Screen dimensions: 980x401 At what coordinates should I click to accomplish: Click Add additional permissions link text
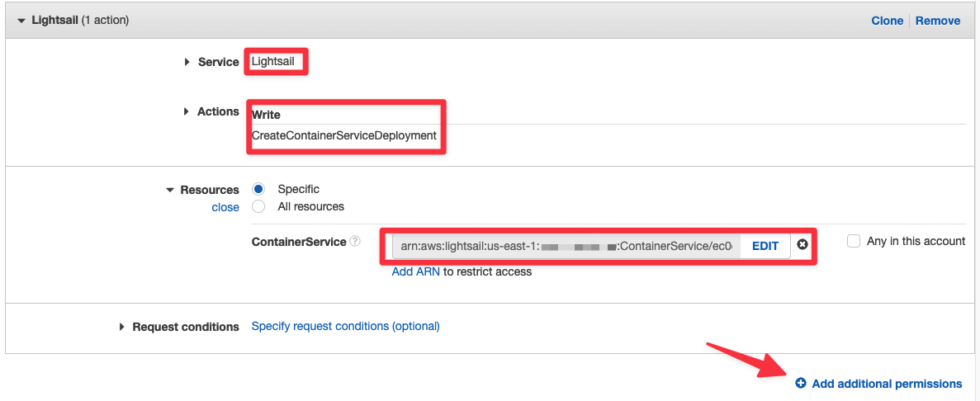click(x=887, y=384)
